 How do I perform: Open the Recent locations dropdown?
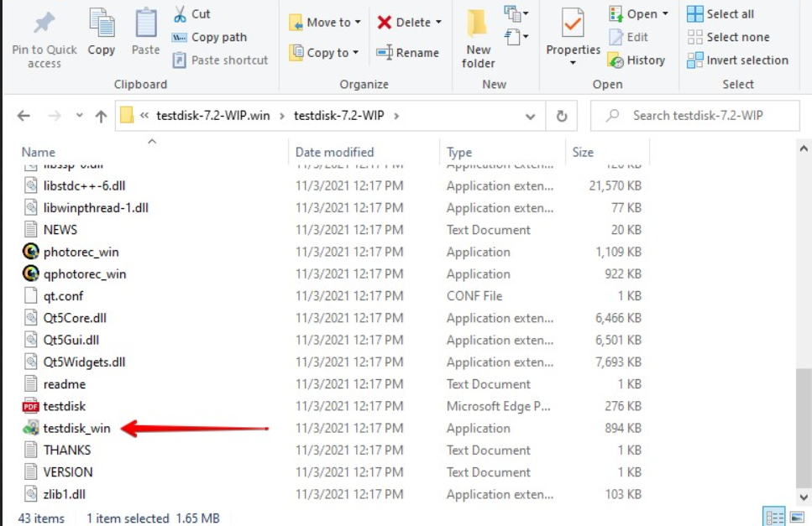click(79, 115)
